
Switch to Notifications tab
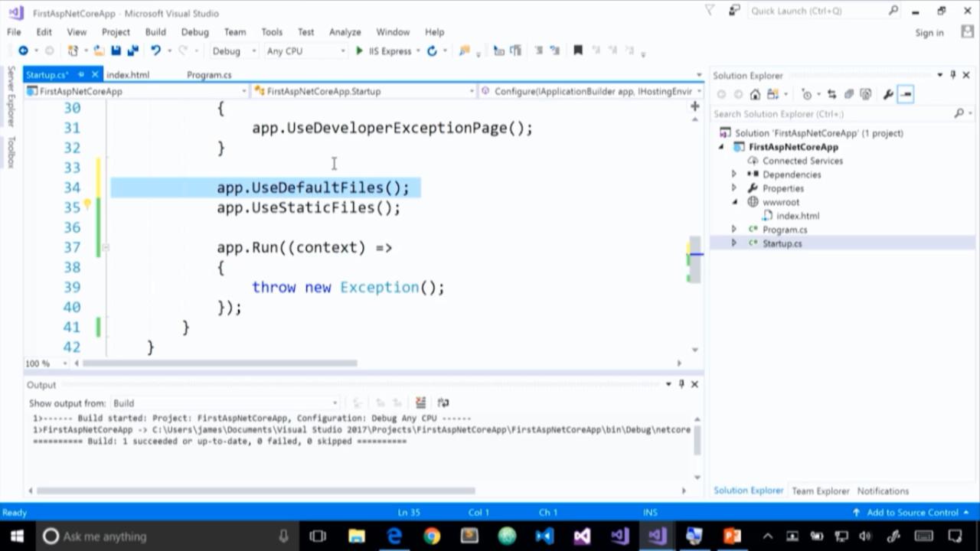(x=883, y=491)
